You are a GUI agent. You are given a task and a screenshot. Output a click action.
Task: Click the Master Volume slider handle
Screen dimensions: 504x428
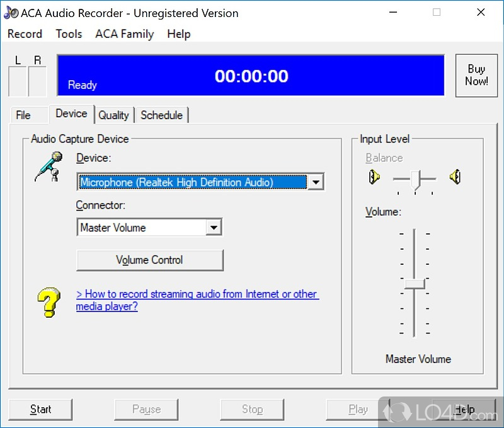(x=415, y=283)
